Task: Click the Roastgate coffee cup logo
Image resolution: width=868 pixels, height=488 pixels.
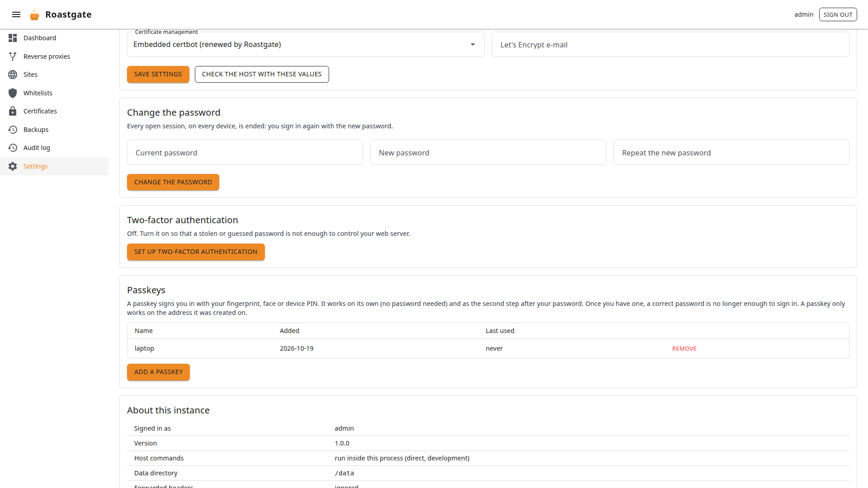Action: click(x=35, y=15)
